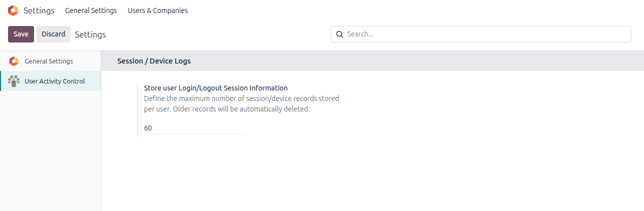Click the grey header bar right of Session / Device Logs
Viewport: 644px width, 211px height.
click(401, 61)
